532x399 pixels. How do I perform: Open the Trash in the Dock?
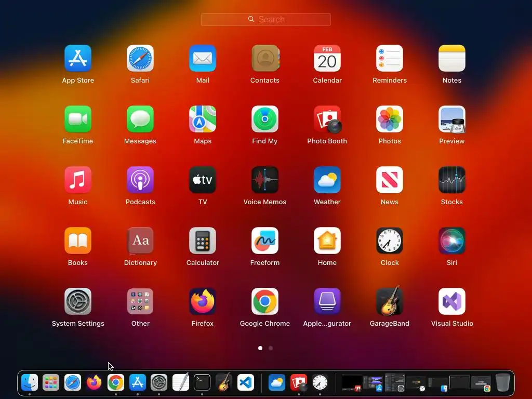coord(503,382)
